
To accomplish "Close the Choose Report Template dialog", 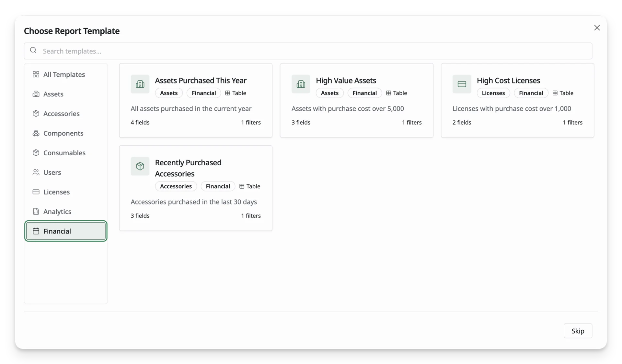I will tap(597, 28).
